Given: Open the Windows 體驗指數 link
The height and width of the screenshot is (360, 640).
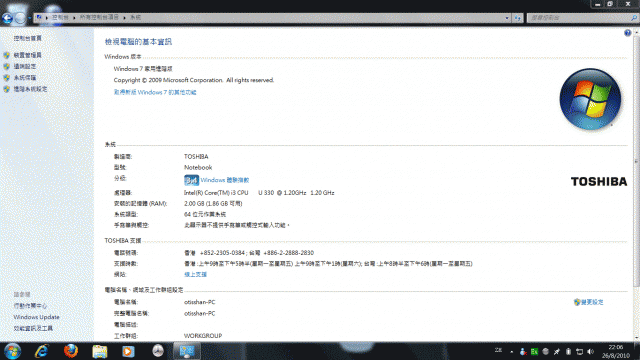Looking at the screenshot, I should (224, 180).
